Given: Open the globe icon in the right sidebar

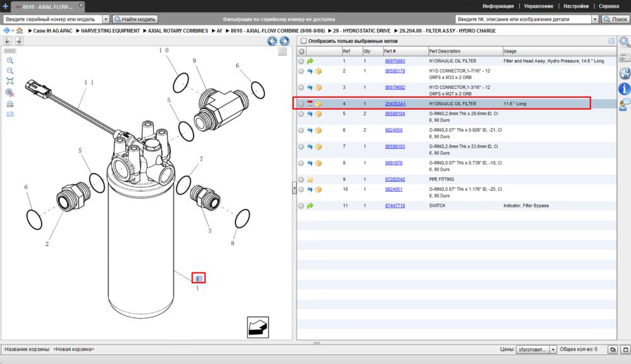Looking at the screenshot, I should (x=625, y=73).
